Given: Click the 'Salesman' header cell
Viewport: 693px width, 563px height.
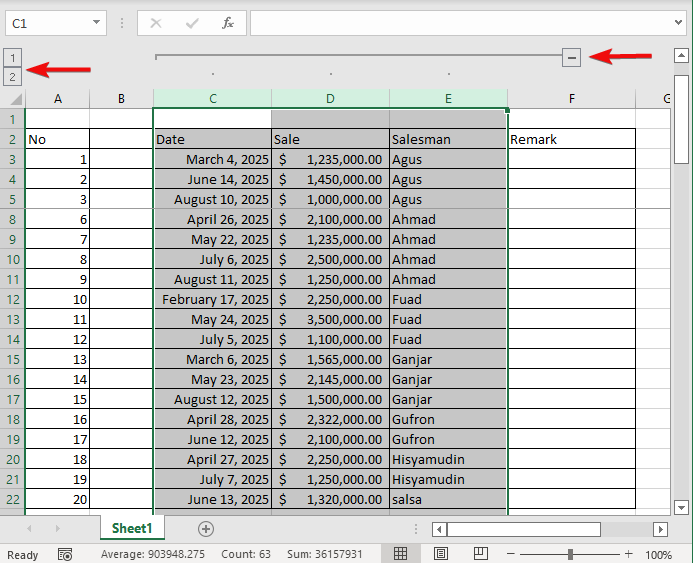Looking at the screenshot, I should (448, 140).
